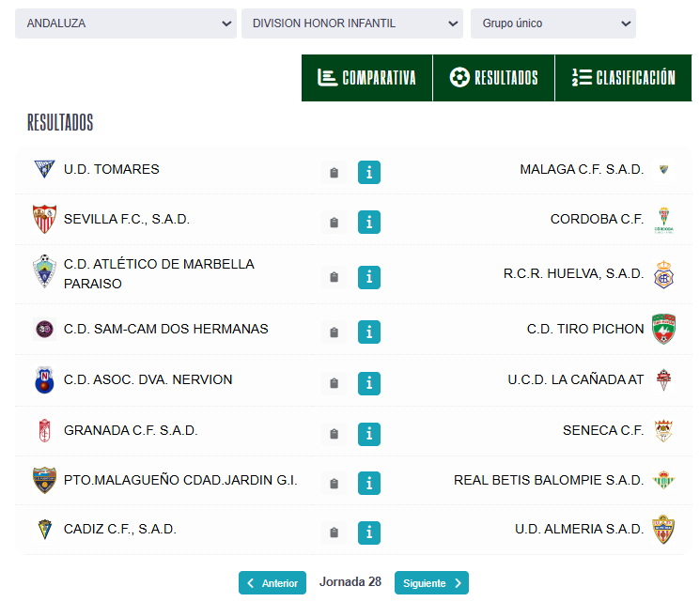Screen dimensions: 700x602
Task: Click clipboard icon in Pto. Malagueño row
Action: click(x=334, y=484)
